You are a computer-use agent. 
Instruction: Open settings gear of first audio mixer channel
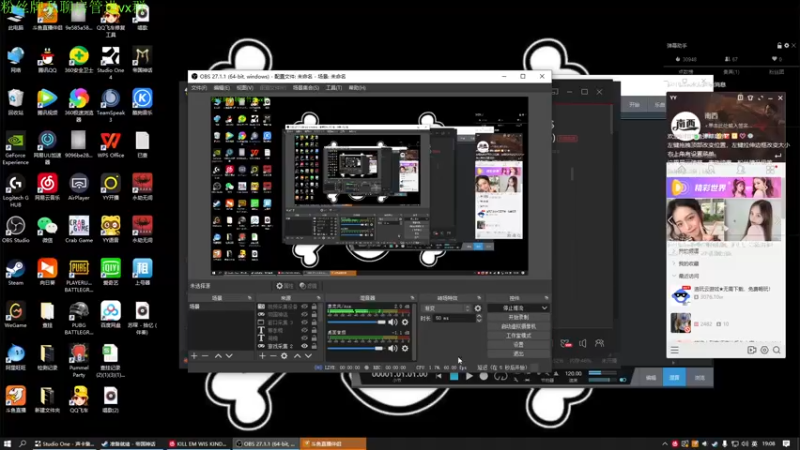pyautogui.click(x=405, y=322)
